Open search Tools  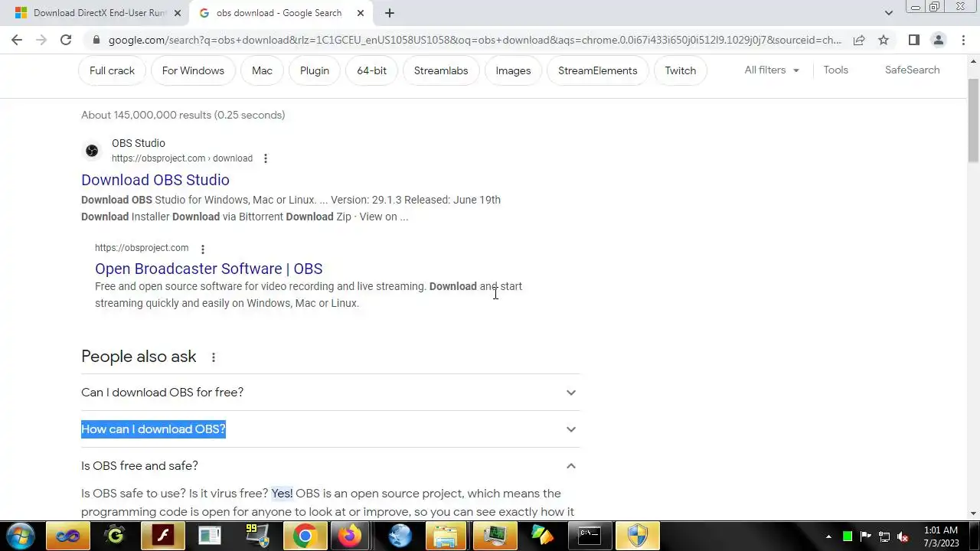(x=835, y=70)
